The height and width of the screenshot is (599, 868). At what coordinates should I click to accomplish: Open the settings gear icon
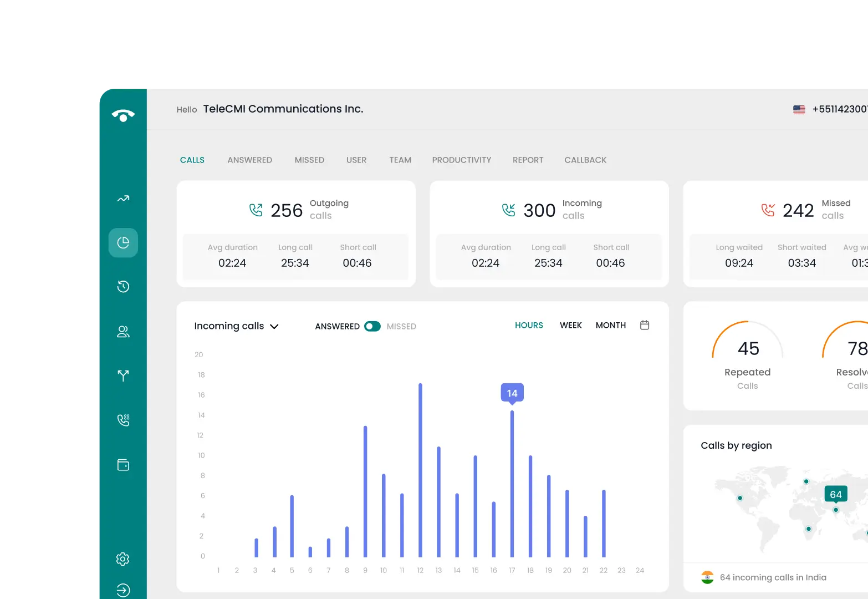[123, 559]
